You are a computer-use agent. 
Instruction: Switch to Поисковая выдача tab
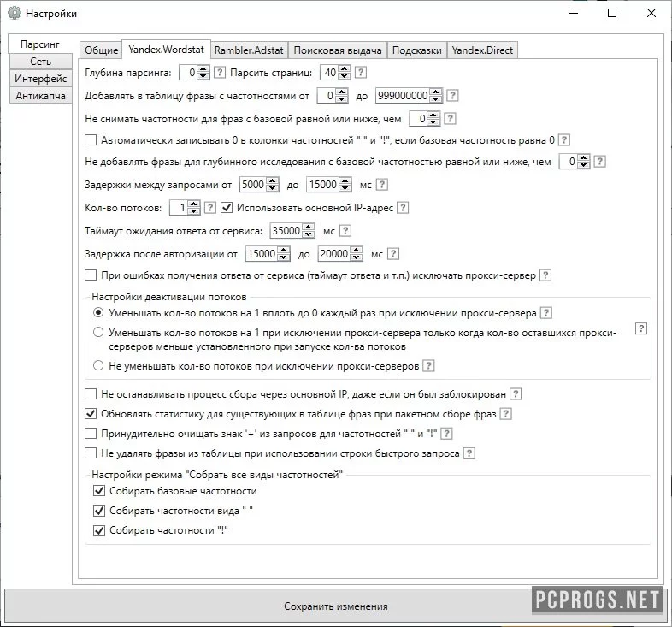[338, 50]
